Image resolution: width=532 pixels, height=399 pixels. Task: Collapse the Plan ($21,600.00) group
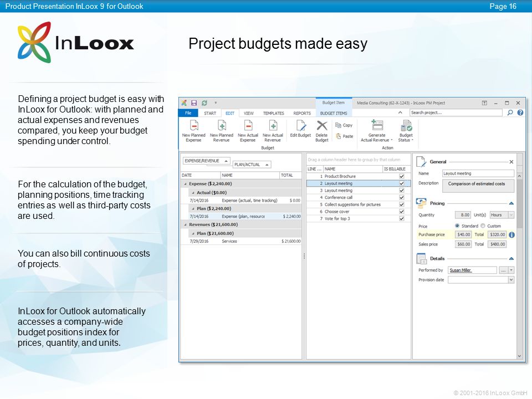tap(193, 233)
